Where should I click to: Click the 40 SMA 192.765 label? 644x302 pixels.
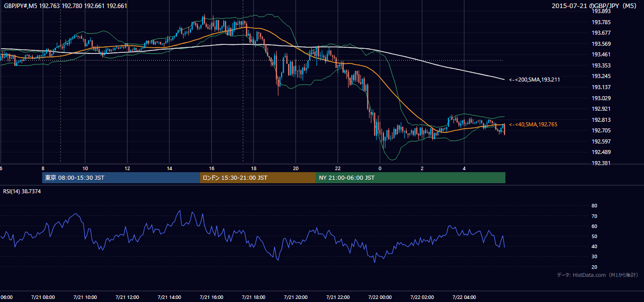click(533, 124)
